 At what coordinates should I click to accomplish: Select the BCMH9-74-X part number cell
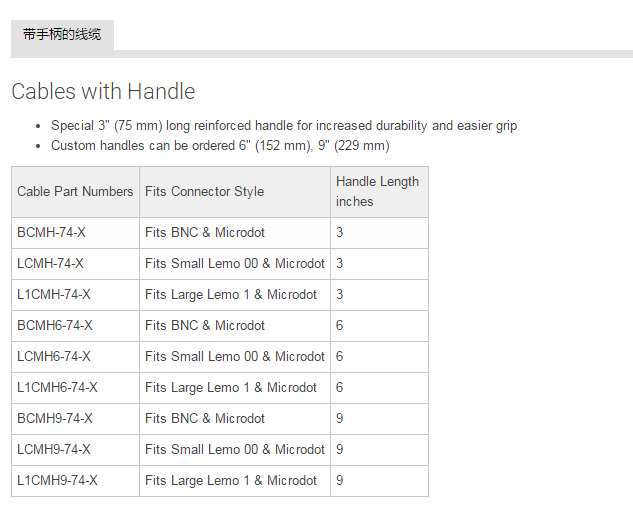pyautogui.click(x=55, y=419)
